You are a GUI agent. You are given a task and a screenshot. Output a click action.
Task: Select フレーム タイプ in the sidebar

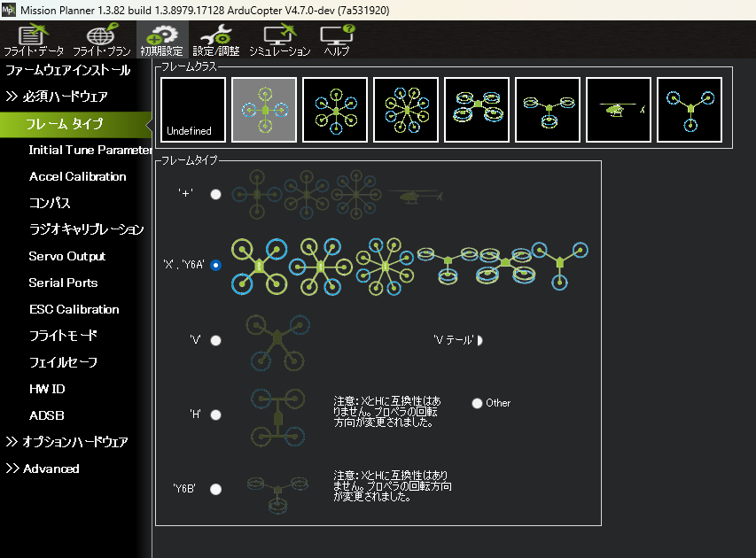(75, 124)
